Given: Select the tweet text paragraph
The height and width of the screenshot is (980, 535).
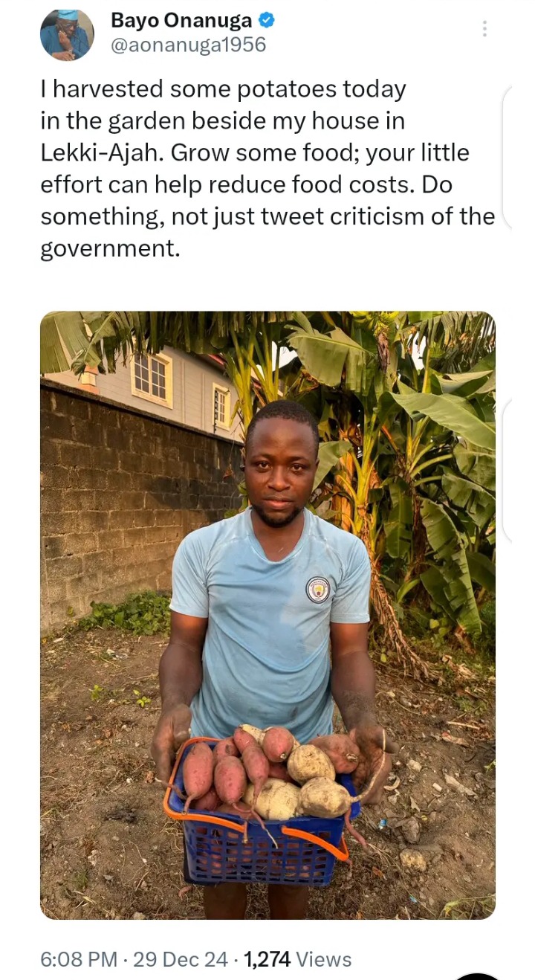Looking at the screenshot, I should click(267, 169).
